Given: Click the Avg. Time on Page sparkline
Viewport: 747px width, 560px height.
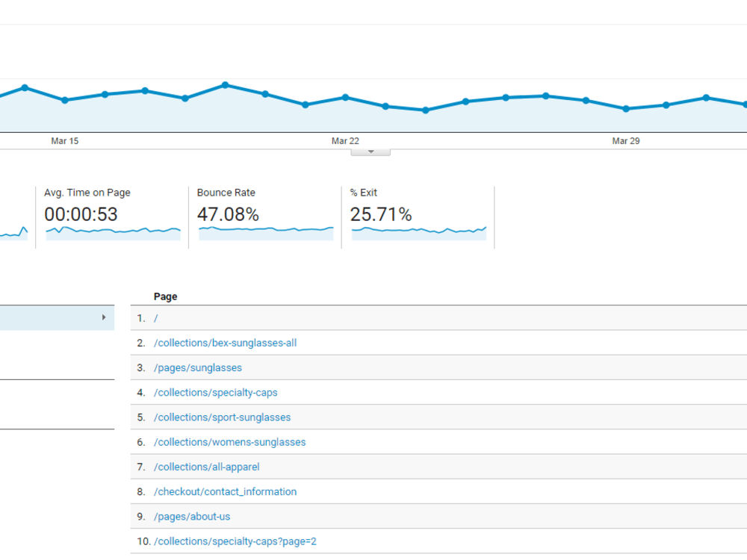Looking at the screenshot, I should tap(113, 233).
